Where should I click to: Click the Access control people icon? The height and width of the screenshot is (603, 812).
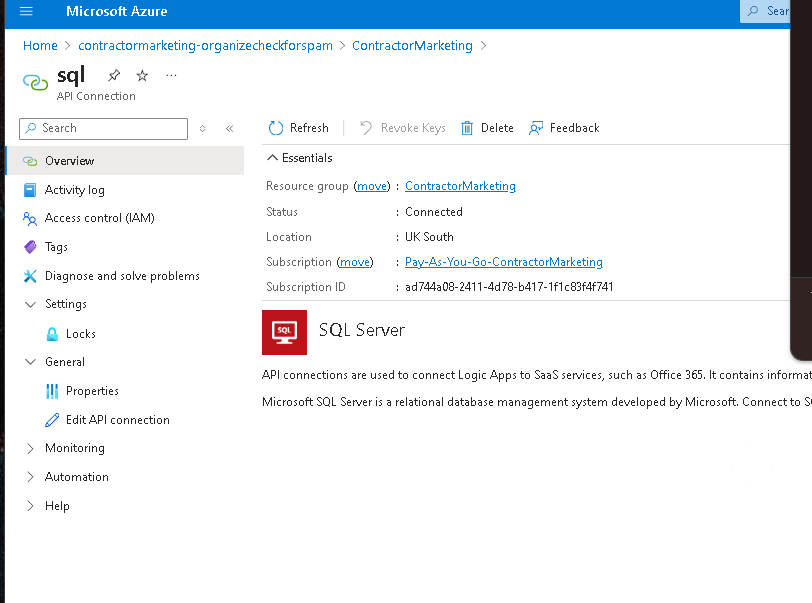pos(30,219)
